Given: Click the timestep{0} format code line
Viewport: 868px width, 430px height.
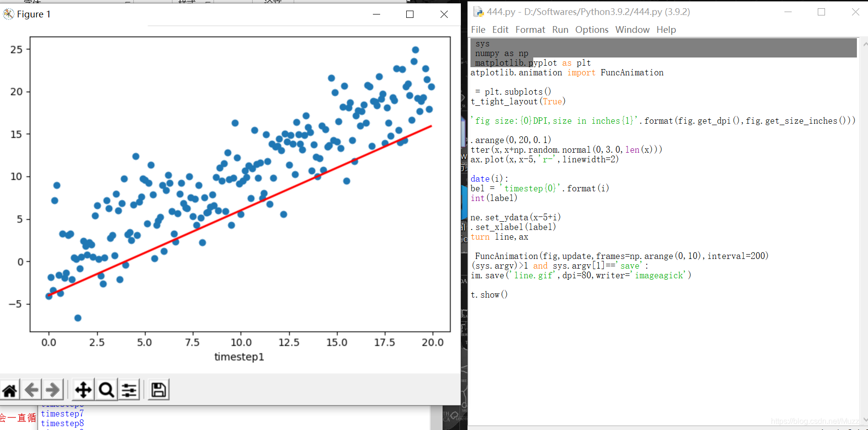Looking at the screenshot, I should click(540, 188).
